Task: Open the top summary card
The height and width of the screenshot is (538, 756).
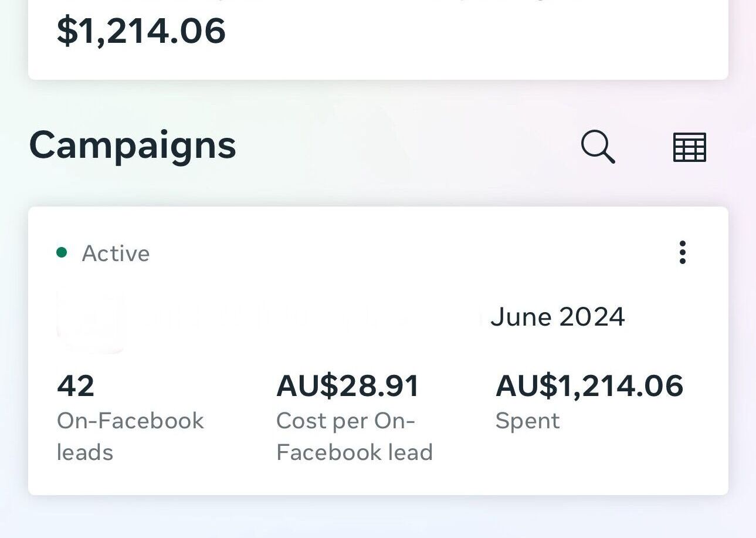Action: 378,39
